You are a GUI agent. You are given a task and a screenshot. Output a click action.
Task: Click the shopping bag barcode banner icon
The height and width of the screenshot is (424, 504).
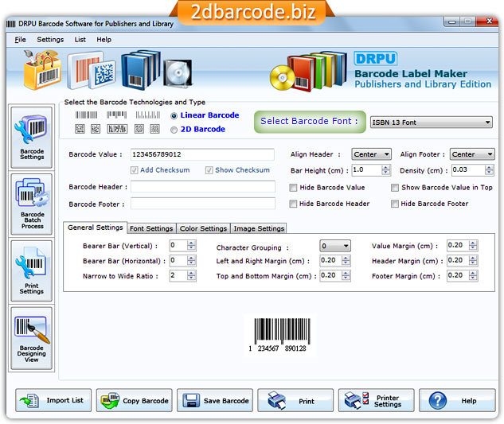[x=42, y=70]
